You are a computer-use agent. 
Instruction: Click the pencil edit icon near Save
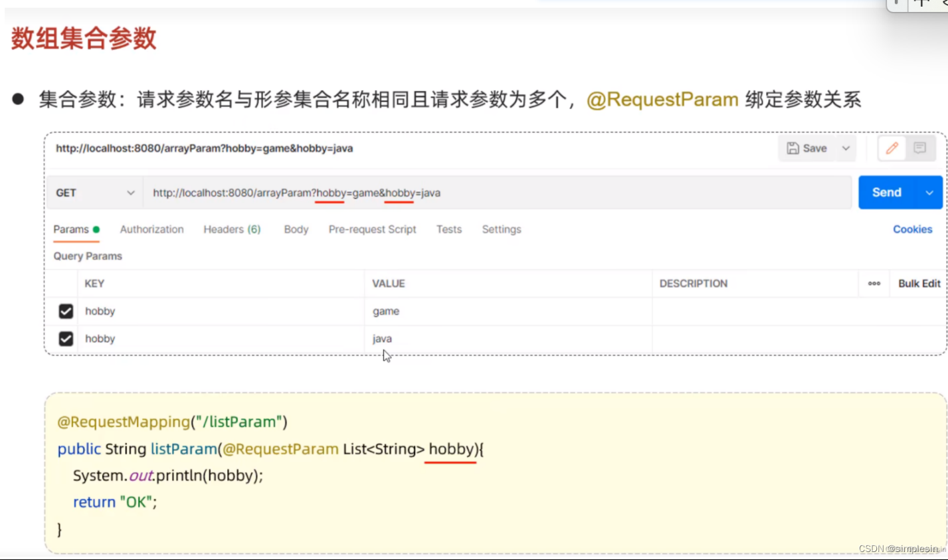point(891,148)
